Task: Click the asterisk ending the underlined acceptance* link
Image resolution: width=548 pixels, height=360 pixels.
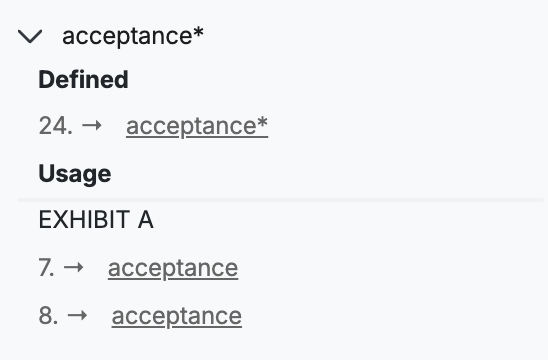Action: (263, 122)
